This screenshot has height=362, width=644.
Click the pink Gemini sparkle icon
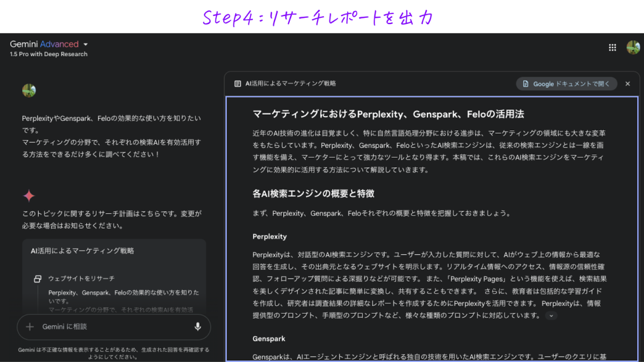pos(29,196)
